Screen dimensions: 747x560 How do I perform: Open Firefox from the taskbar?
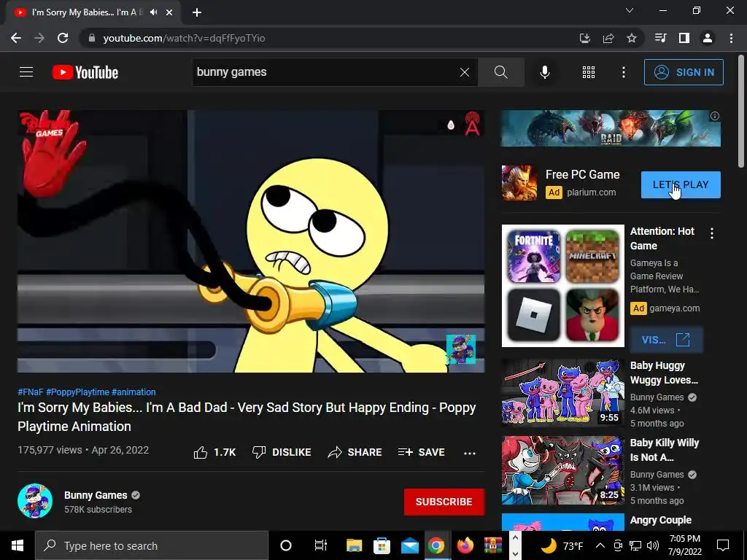tap(465, 545)
